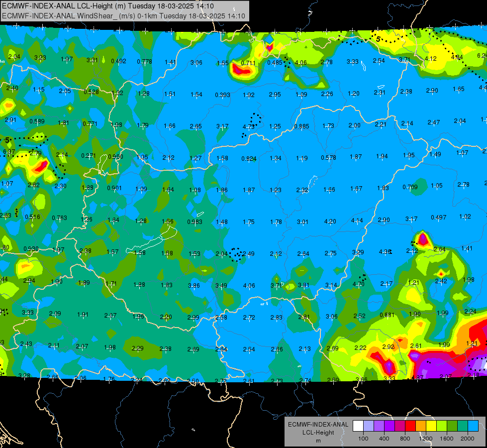Click the grid value 3.23
The image size is (487, 448).
[x=40, y=58]
